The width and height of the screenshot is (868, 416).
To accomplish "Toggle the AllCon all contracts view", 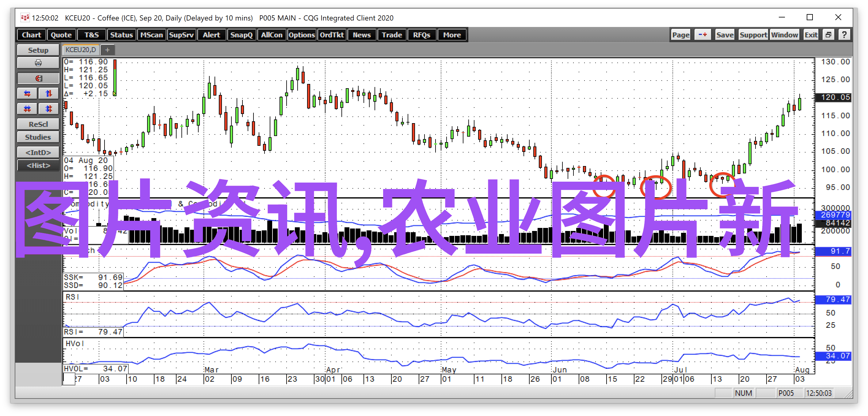I will [x=272, y=35].
